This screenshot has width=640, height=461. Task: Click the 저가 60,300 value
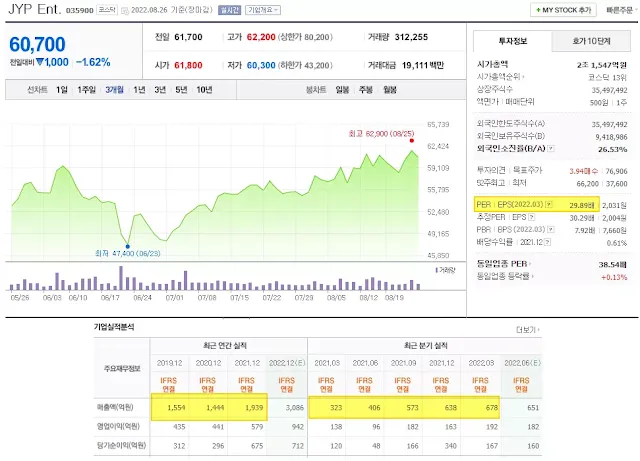coord(261,65)
